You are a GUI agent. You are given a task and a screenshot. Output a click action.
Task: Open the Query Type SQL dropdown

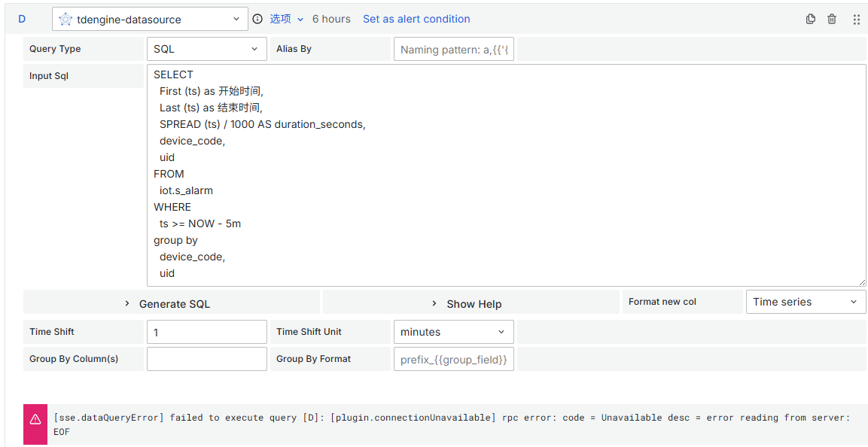click(206, 49)
